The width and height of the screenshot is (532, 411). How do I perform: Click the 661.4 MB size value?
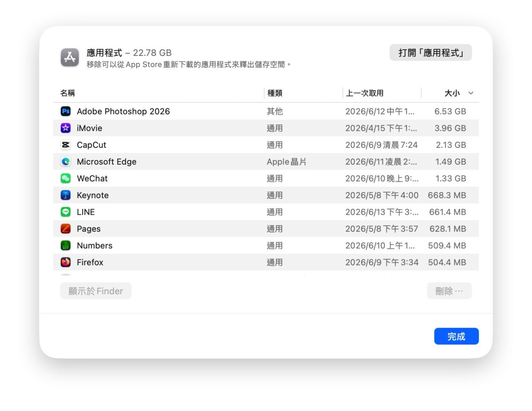tap(448, 212)
